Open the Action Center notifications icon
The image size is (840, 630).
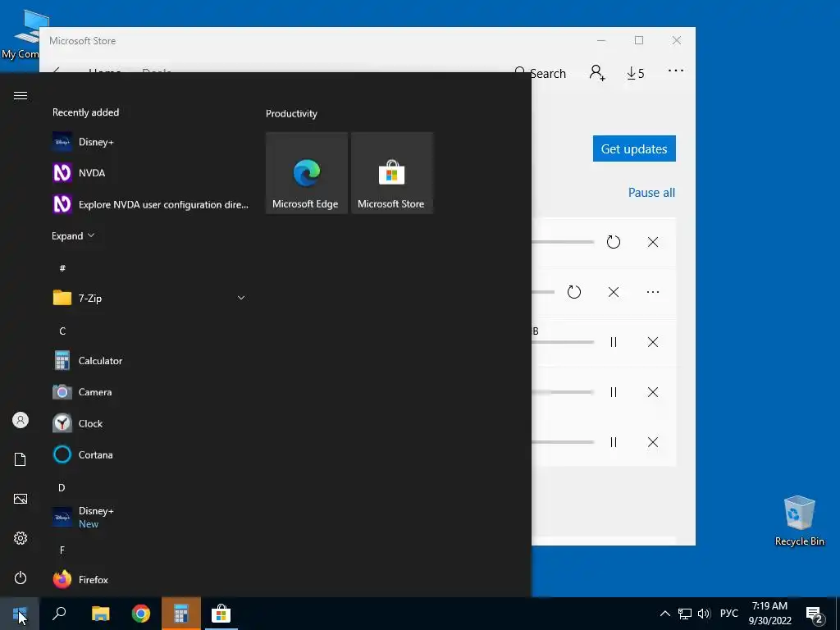[815, 615]
